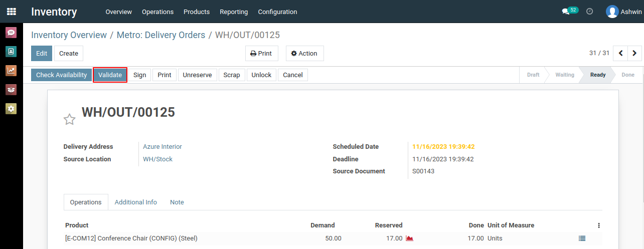Open the Discuss sidebar icon

tap(11, 33)
